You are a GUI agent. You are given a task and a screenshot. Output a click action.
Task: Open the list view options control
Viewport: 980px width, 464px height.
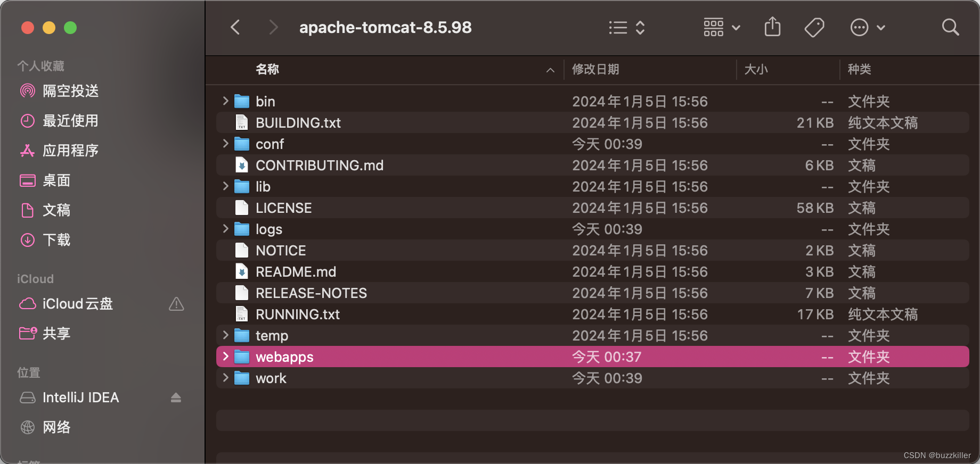(627, 28)
